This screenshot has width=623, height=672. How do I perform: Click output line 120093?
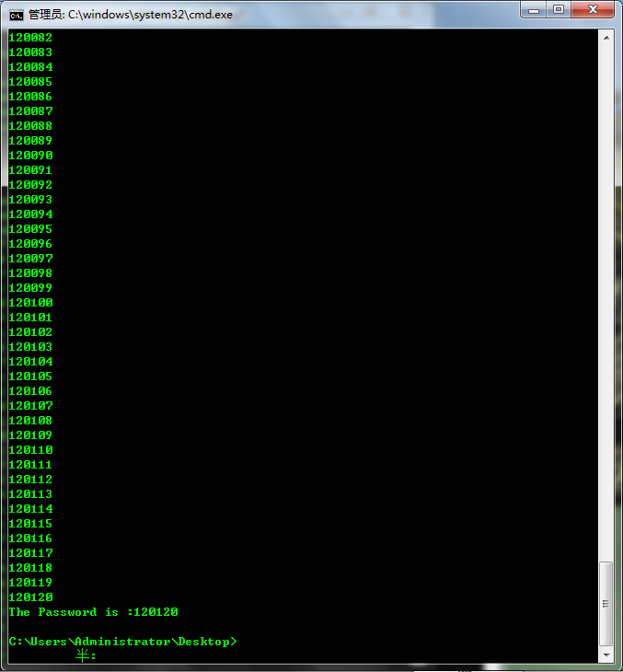(30, 200)
